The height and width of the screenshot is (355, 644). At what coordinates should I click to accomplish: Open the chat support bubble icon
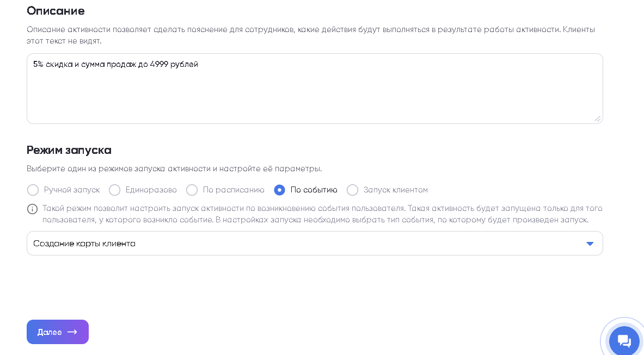624,341
